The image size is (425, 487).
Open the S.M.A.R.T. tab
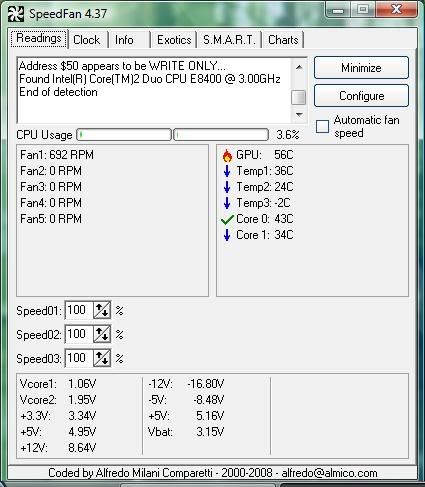pos(229,40)
